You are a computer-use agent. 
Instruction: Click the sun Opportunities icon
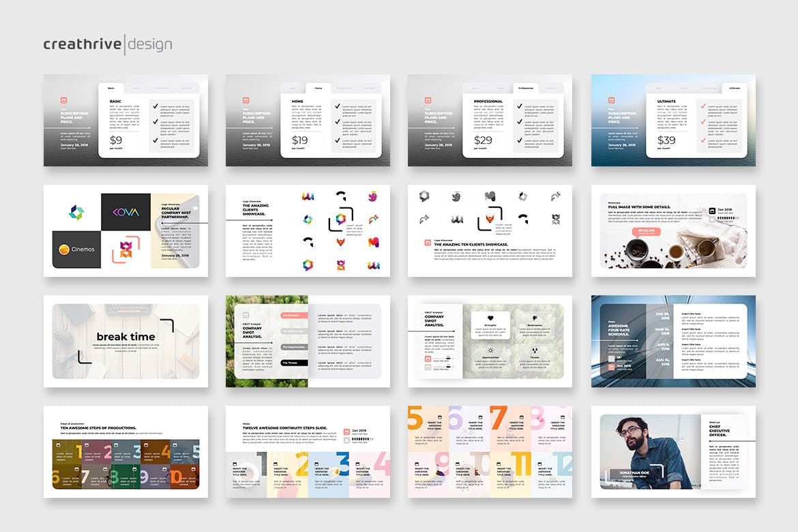pyautogui.click(x=490, y=350)
